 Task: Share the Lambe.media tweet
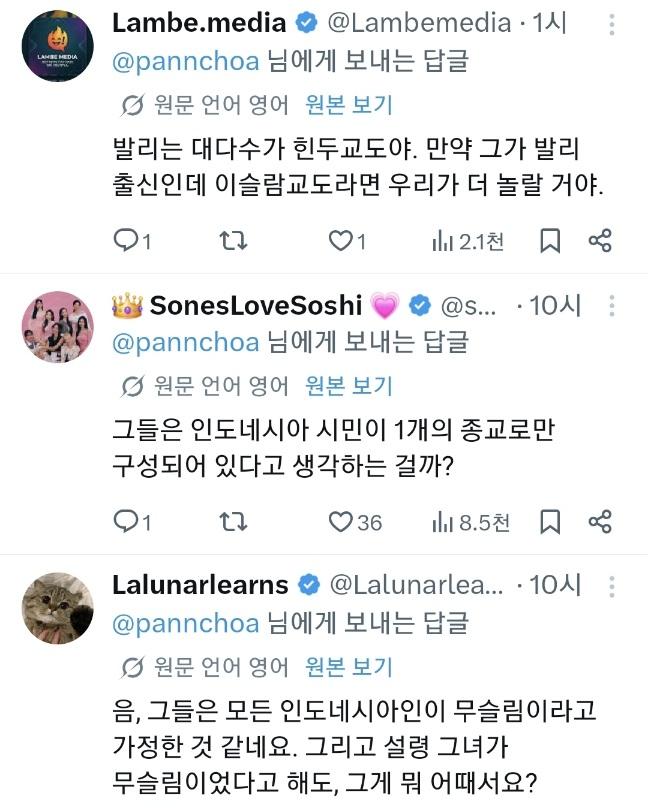[600, 241]
